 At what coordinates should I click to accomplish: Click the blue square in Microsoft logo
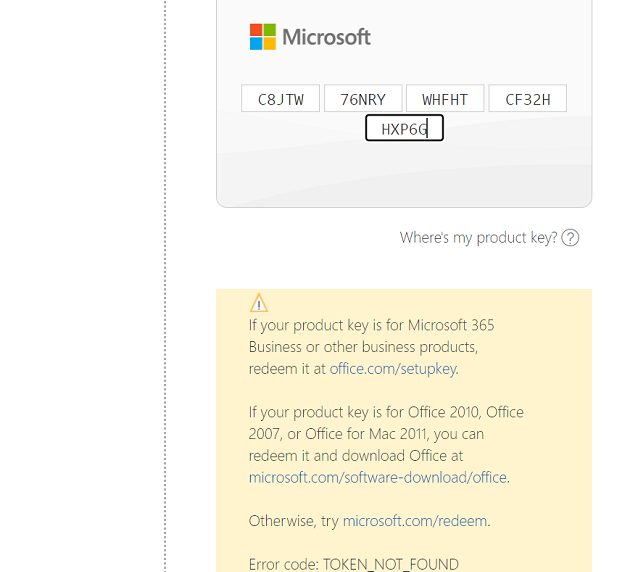[x=256, y=43]
